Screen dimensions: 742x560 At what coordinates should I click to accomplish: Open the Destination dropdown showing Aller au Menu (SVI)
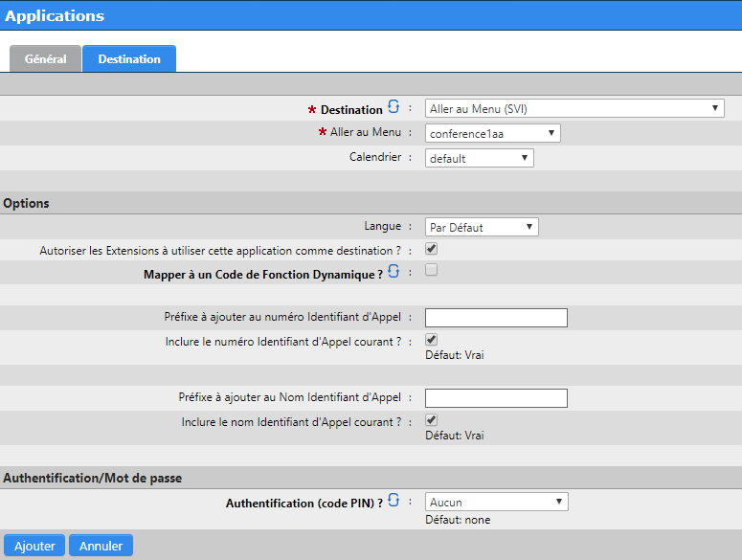coord(574,108)
